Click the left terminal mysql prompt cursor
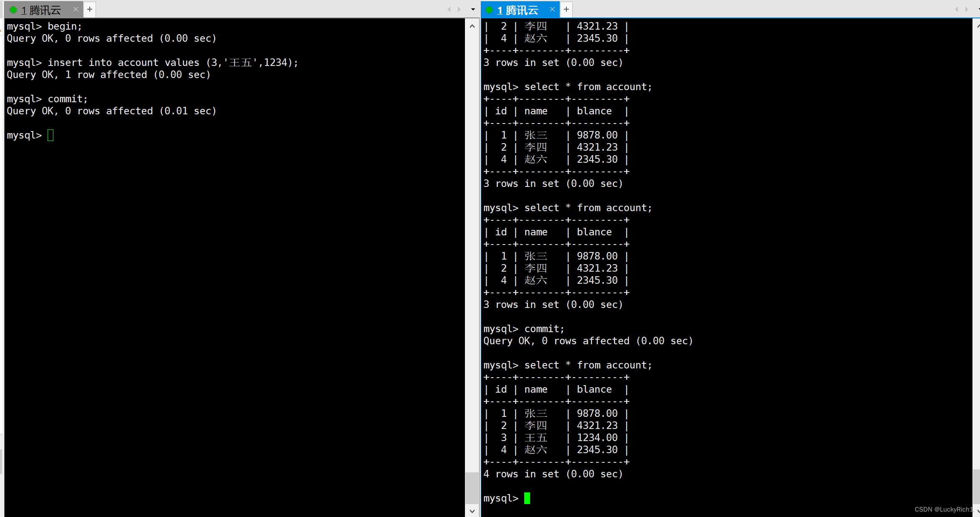This screenshot has height=517, width=980. click(51, 135)
